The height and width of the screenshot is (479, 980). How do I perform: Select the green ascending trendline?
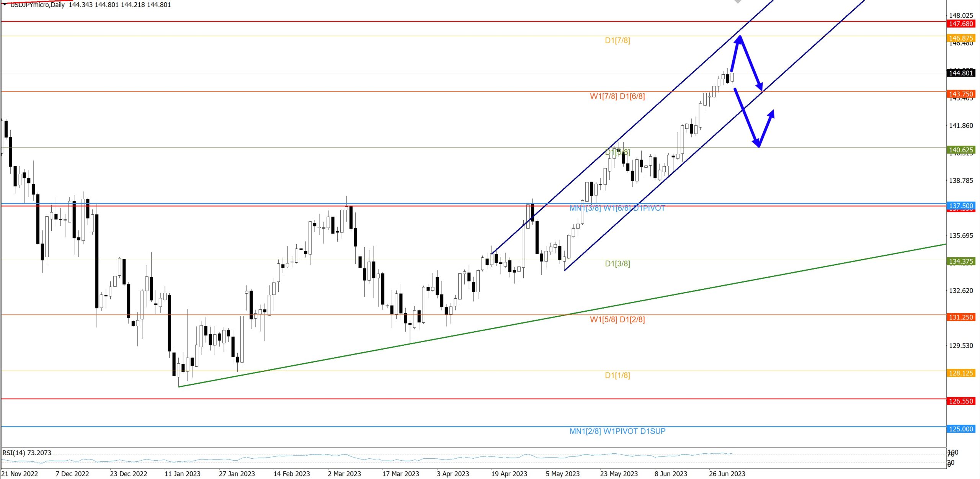[459, 334]
